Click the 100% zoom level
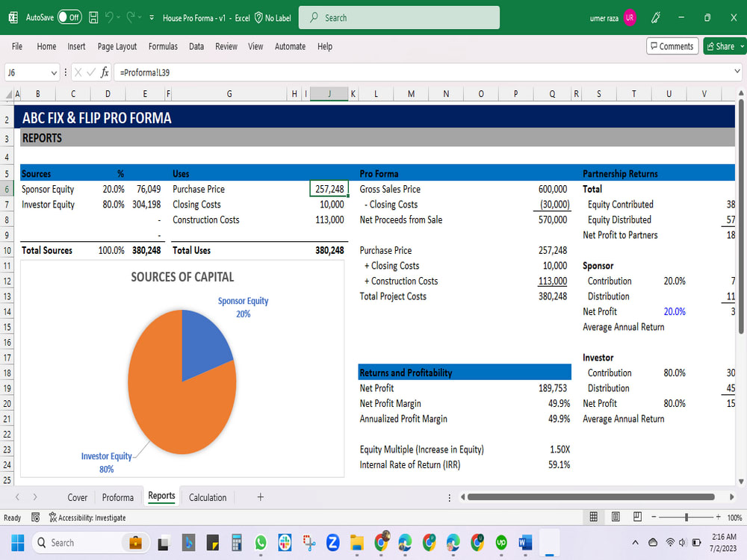The height and width of the screenshot is (560, 747). coord(734,517)
